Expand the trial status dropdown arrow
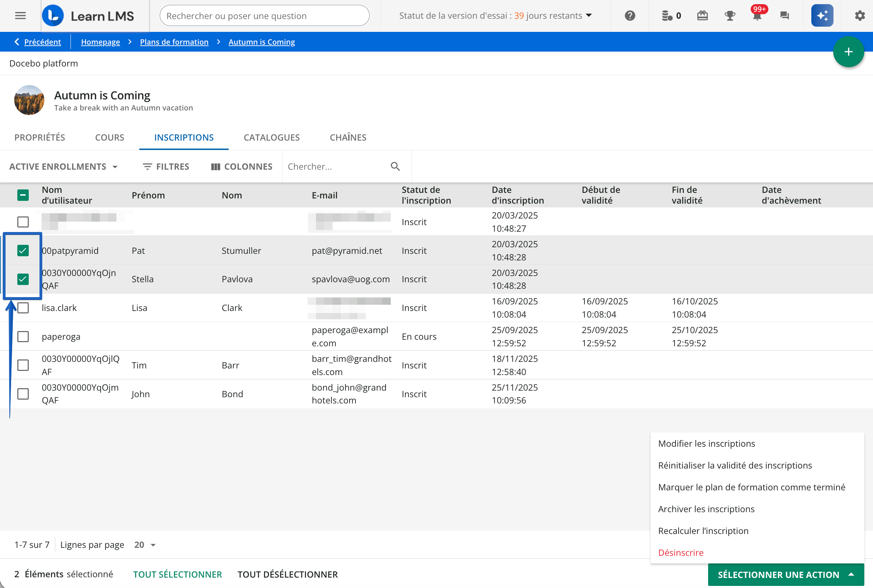The height and width of the screenshot is (588, 873). (x=589, y=15)
